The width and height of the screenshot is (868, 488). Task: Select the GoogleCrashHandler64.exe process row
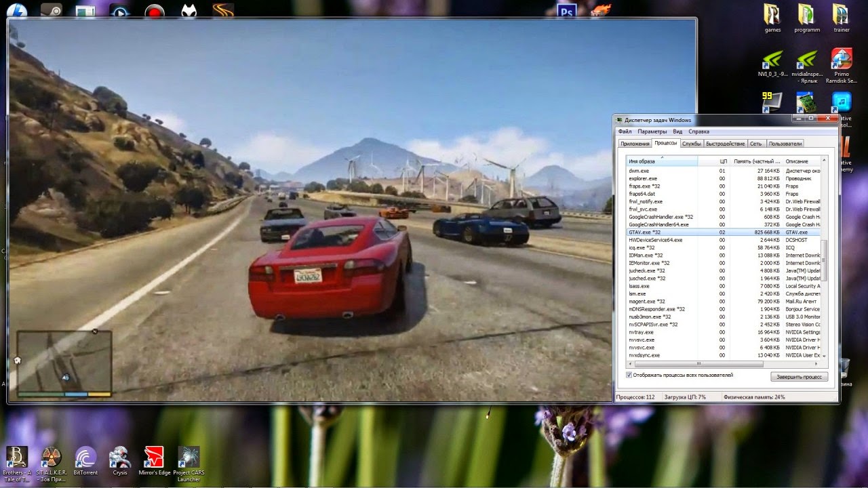[724, 224]
